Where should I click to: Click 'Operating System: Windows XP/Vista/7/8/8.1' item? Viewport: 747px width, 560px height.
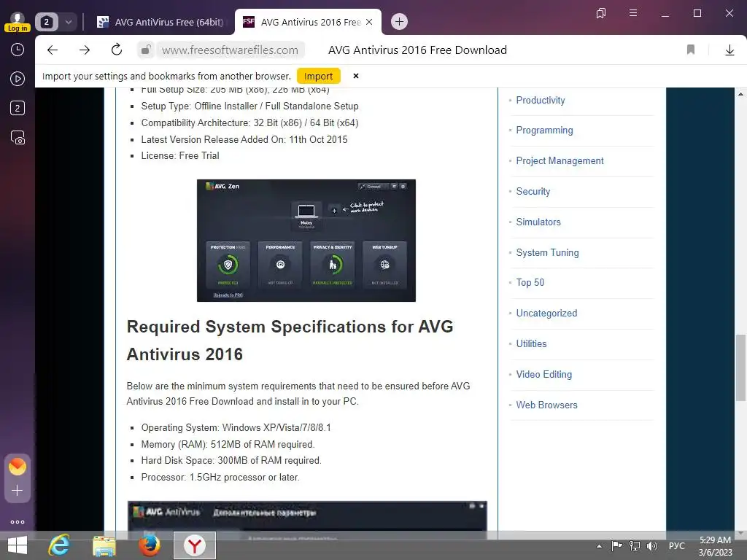[x=236, y=427]
